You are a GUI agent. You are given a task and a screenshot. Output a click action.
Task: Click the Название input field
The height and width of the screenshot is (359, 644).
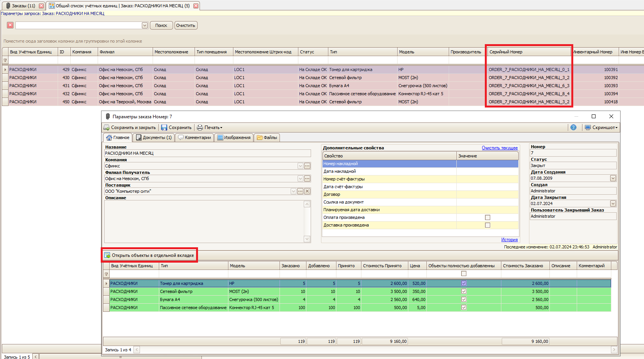click(x=207, y=153)
